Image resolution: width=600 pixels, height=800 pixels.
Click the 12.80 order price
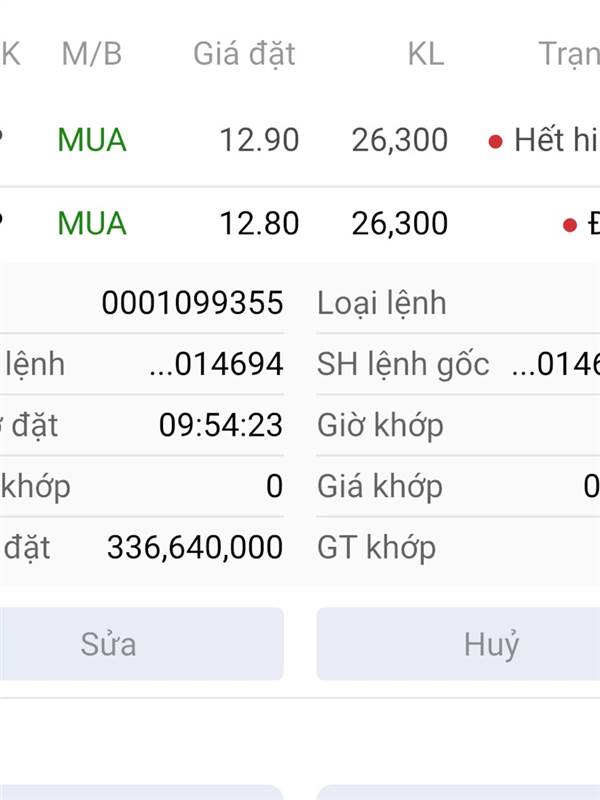259,223
